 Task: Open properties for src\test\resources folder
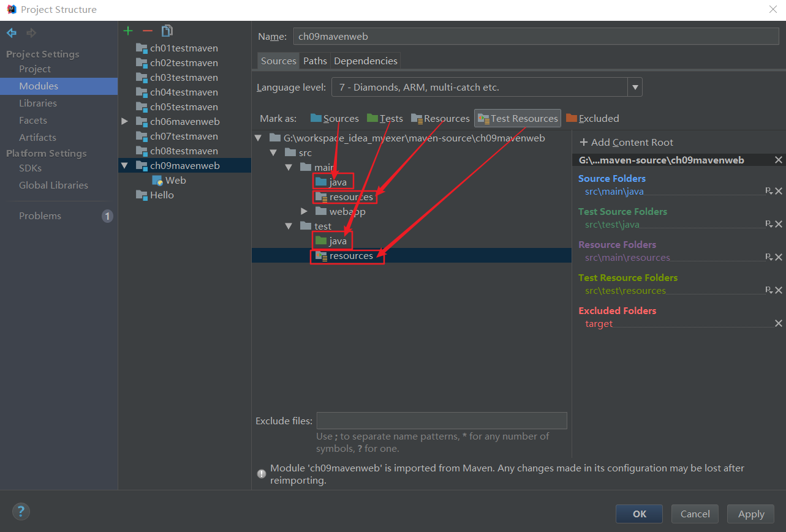coord(769,290)
